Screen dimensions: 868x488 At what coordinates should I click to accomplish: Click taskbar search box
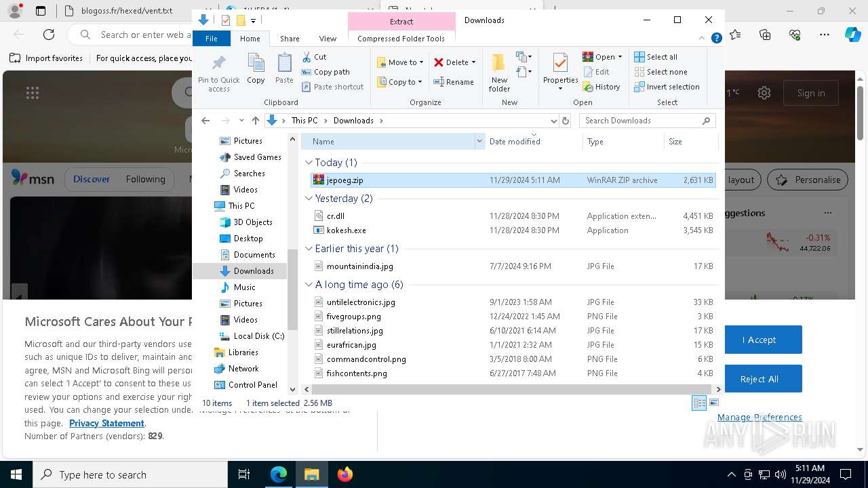(130, 474)
